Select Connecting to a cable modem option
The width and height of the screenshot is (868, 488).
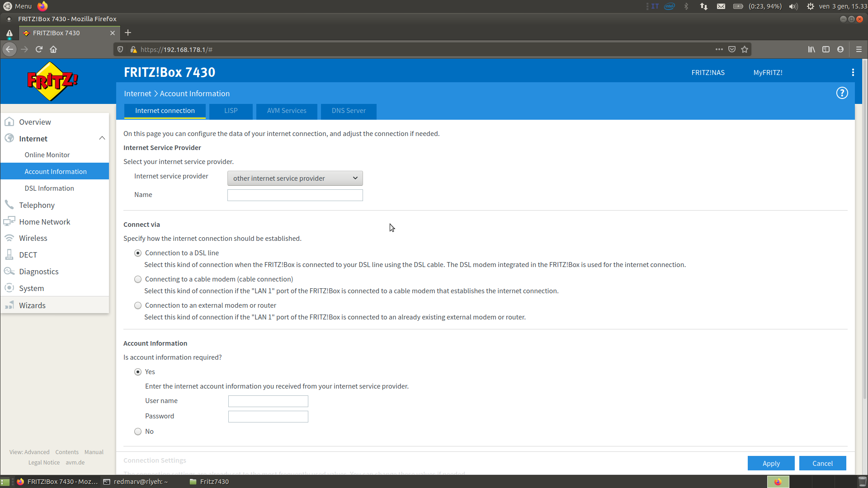(x=138, y=279)
